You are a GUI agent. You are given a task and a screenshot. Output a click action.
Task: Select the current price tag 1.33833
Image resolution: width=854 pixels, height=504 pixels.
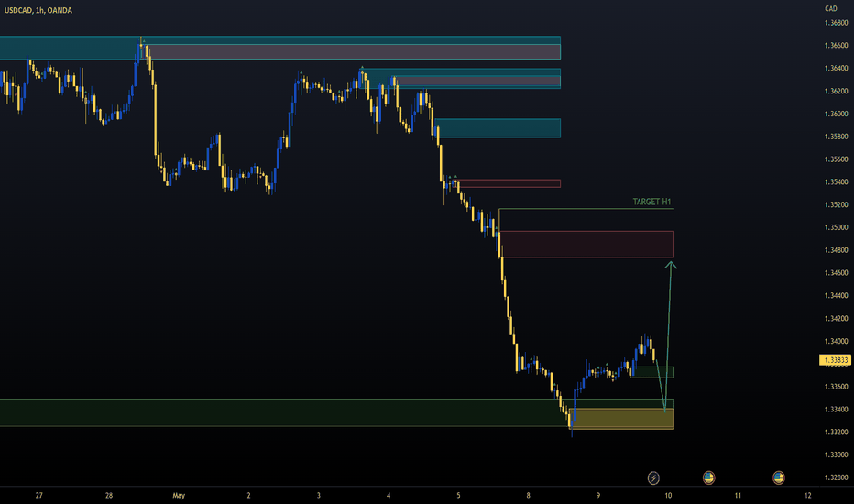(835, 360)
